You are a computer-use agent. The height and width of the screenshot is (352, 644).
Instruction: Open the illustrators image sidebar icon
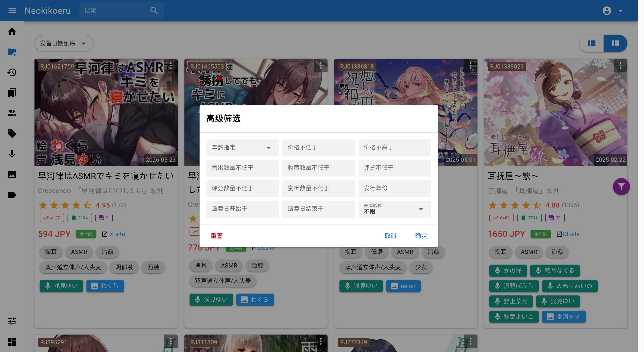click(12, 174)
